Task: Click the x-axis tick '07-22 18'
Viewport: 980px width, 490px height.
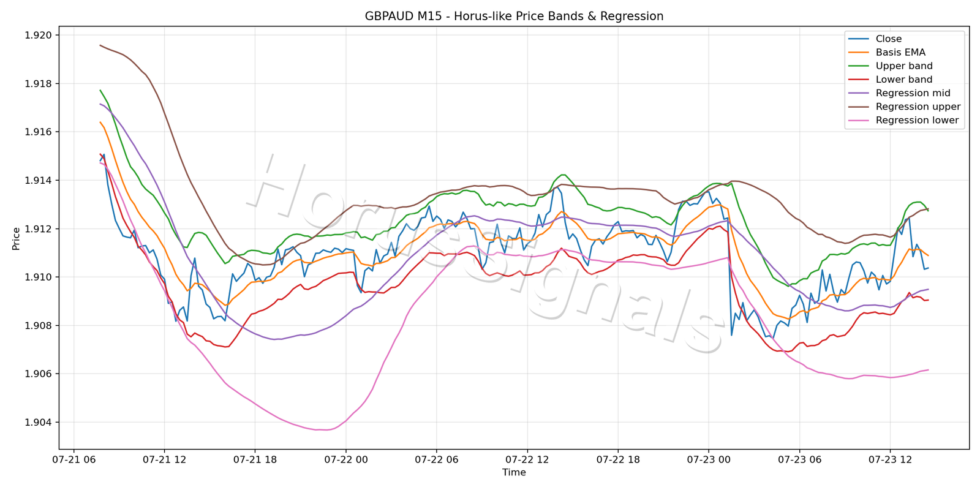Action: point(617,459)
